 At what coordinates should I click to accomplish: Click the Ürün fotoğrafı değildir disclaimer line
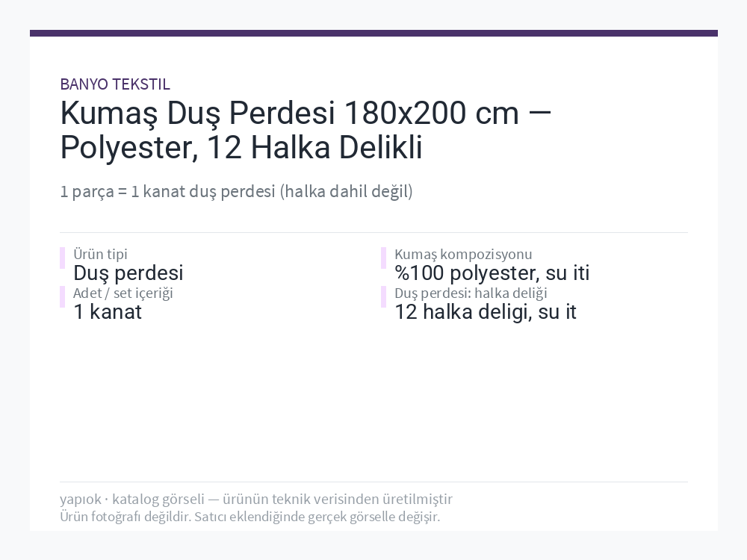click(249, 517)
